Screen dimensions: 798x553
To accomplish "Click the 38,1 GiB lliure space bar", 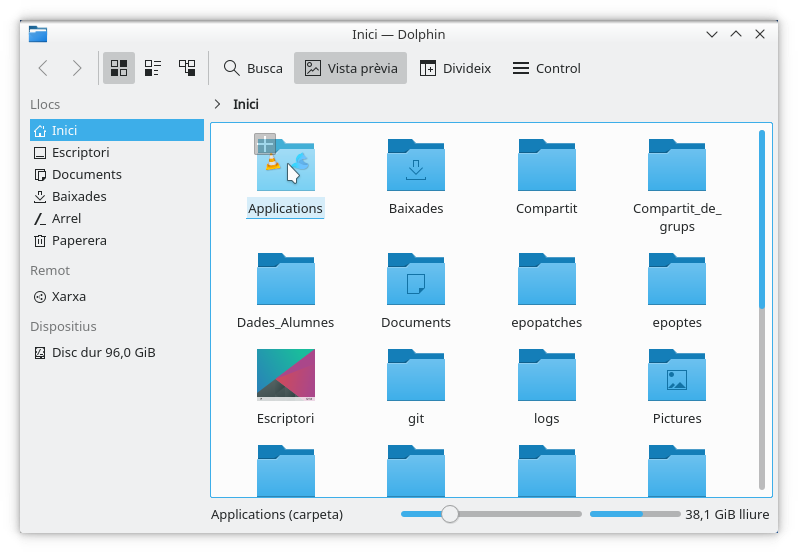I will (635, 514).
